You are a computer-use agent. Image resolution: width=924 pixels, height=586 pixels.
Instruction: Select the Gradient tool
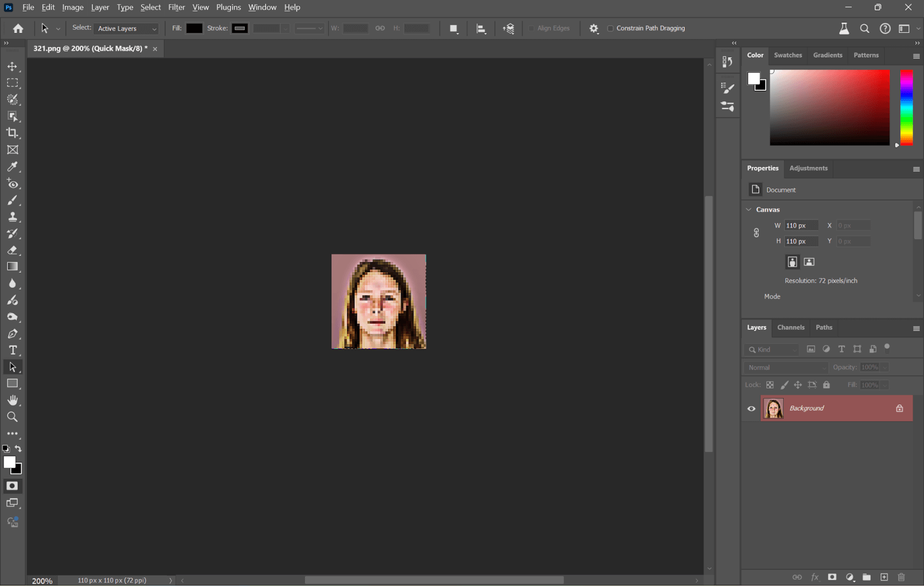coord(12,267)
